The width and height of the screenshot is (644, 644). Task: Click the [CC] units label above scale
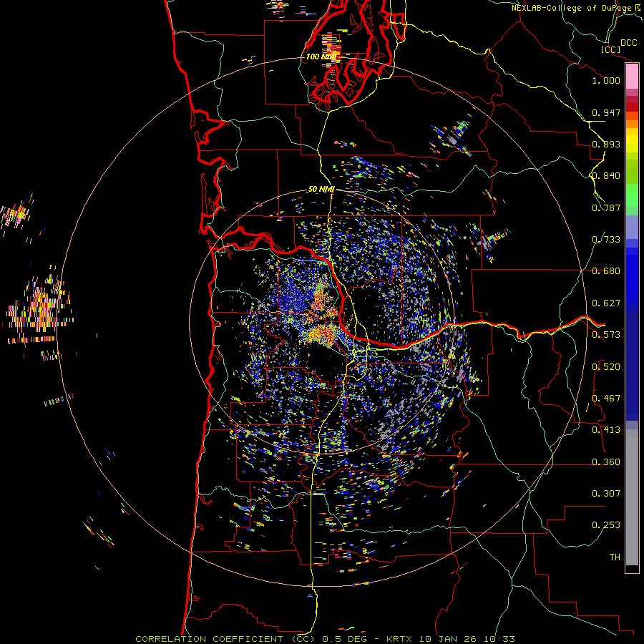coord(611,49)
